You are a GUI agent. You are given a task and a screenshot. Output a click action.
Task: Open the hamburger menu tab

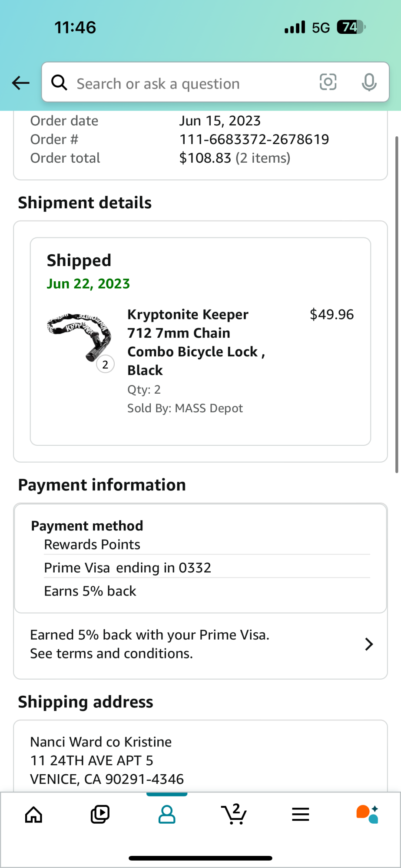coord(300,814)
